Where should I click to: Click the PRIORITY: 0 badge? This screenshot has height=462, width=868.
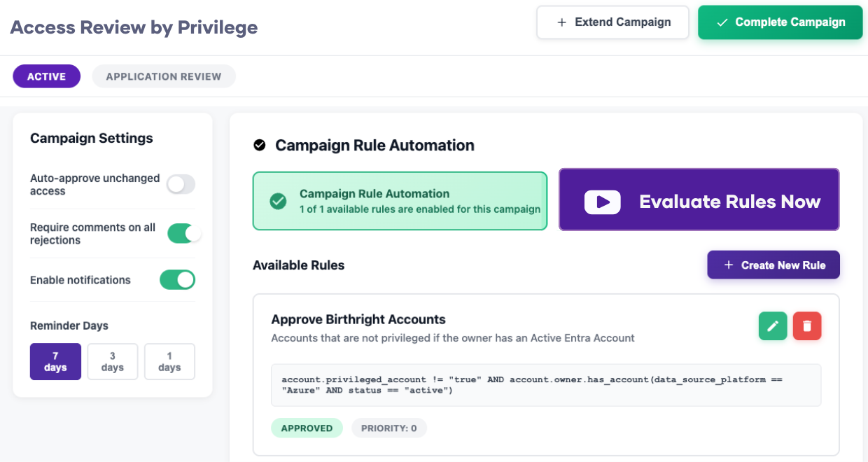point(388,428)
